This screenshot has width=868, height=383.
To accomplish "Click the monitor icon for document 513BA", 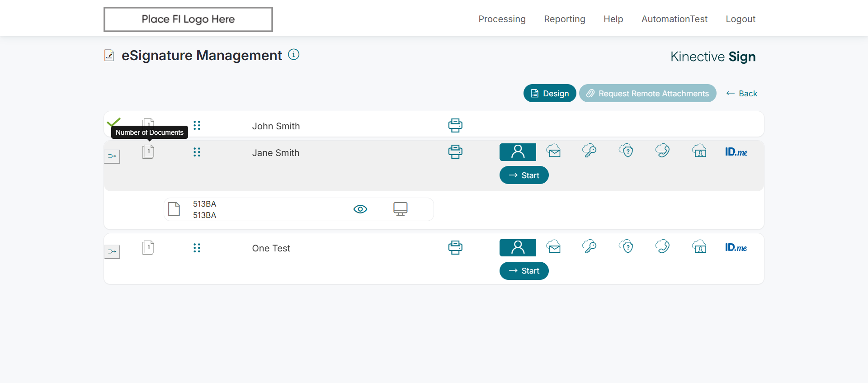I will pyautogui.click(x=401, y=209).
